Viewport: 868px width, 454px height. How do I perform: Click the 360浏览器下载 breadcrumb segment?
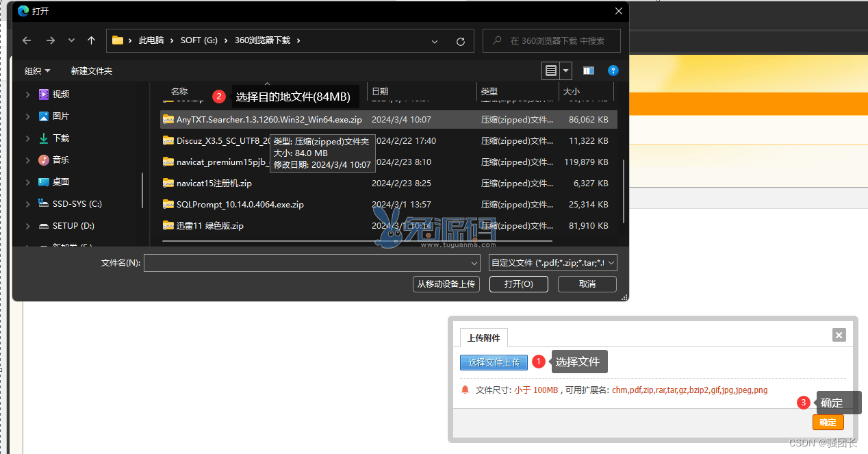coord(262,40)
